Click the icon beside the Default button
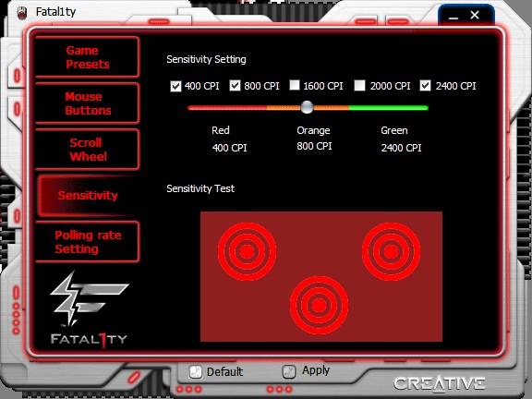Viewport: 532px width, 399px height. point(196,372)
